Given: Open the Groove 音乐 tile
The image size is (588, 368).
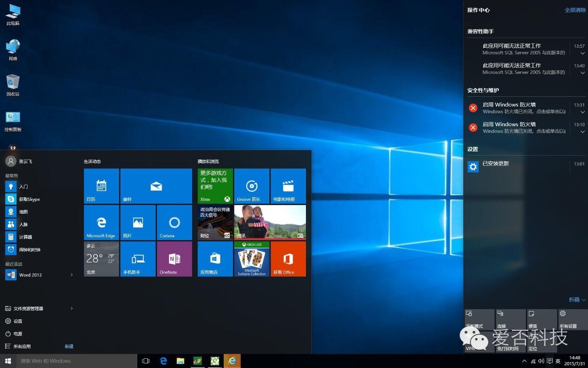Looking at the screenshot, I should point(251,186).
